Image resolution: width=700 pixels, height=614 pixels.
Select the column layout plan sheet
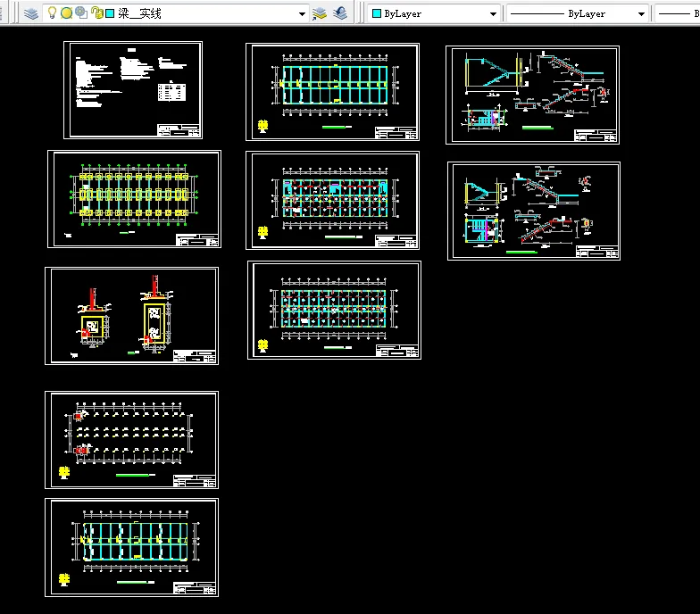tap(132, 440)
